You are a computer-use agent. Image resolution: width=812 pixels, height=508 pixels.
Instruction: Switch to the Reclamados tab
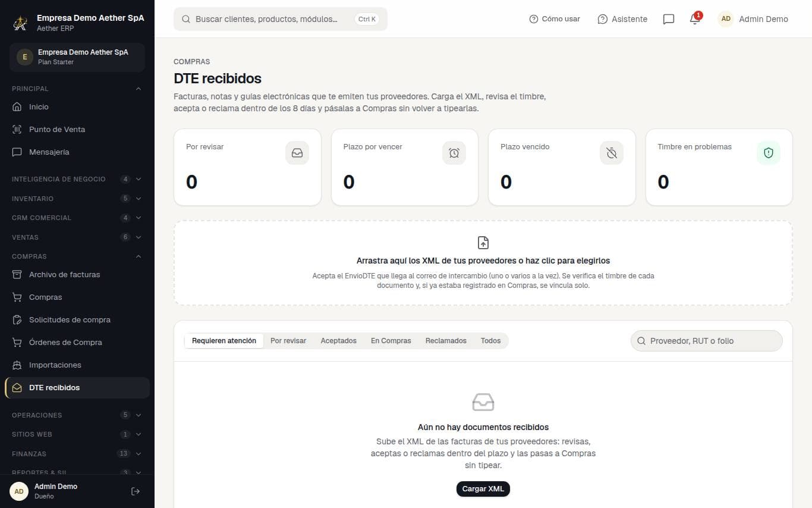click(x=446, y=341)
